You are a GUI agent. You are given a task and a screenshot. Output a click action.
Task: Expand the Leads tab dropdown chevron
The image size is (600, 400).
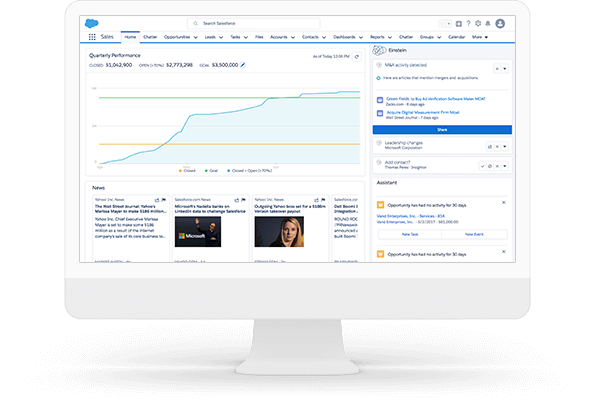click(x=221, y=38)
